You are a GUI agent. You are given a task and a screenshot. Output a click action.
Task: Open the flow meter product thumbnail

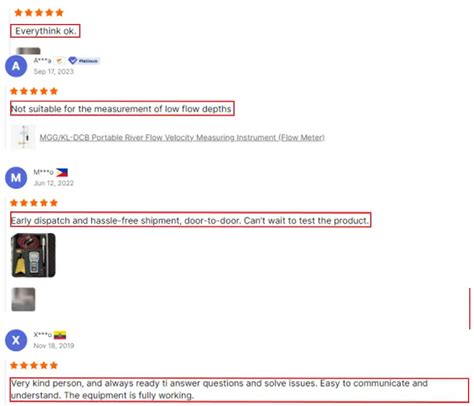click(x=23, y=137)
